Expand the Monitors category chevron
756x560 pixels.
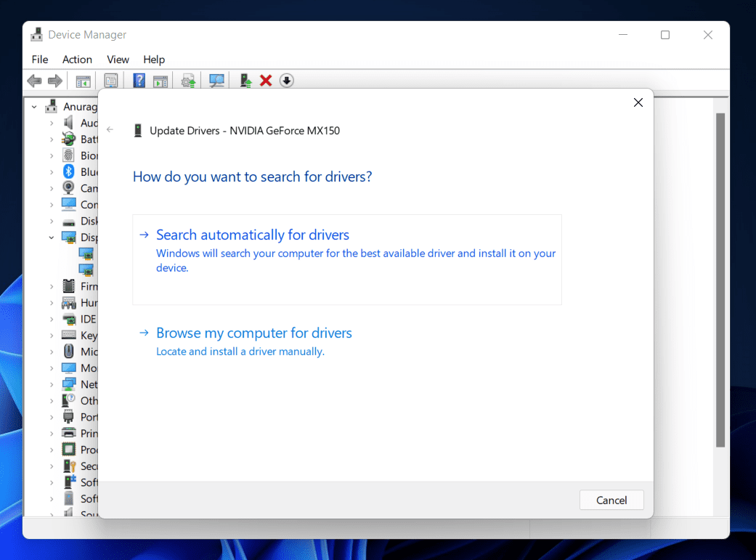tap(52, 368)
